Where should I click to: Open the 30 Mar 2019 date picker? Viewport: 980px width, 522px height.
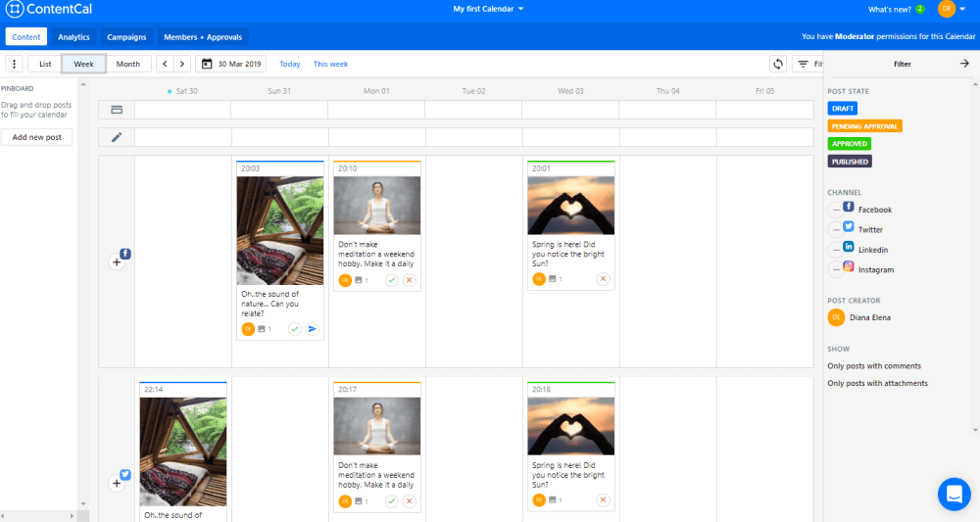[x=230, y=64]
